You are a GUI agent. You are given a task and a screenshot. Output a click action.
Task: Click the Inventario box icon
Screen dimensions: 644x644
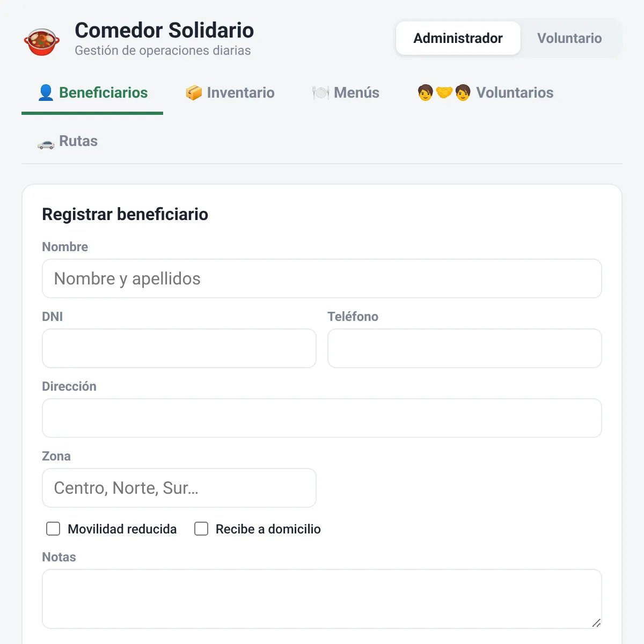coord(194,93)
